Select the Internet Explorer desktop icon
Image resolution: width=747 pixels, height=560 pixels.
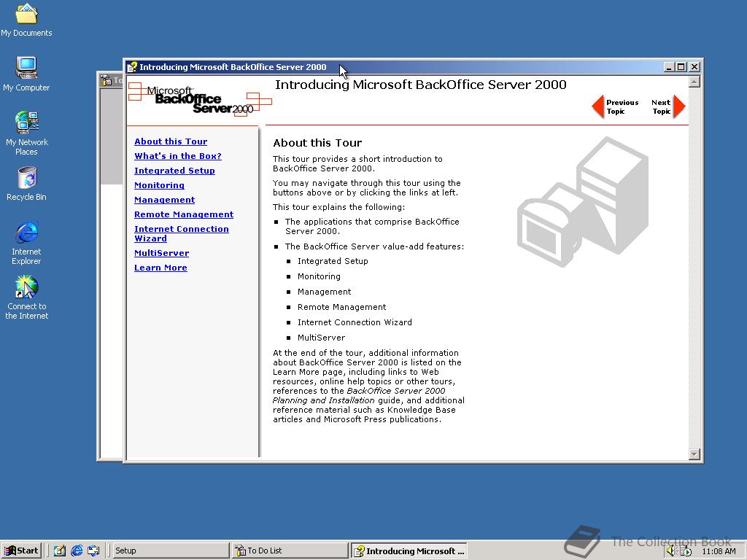(26, 242)
